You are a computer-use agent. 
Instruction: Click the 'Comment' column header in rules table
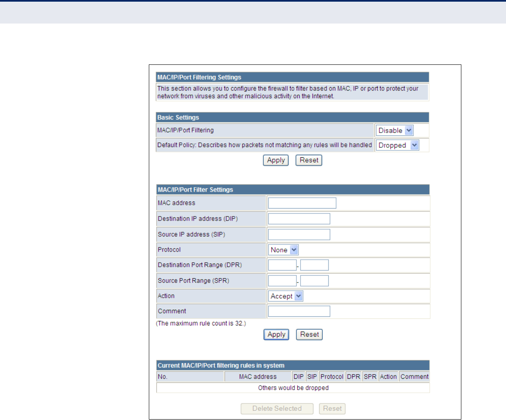tap(415, 377)
